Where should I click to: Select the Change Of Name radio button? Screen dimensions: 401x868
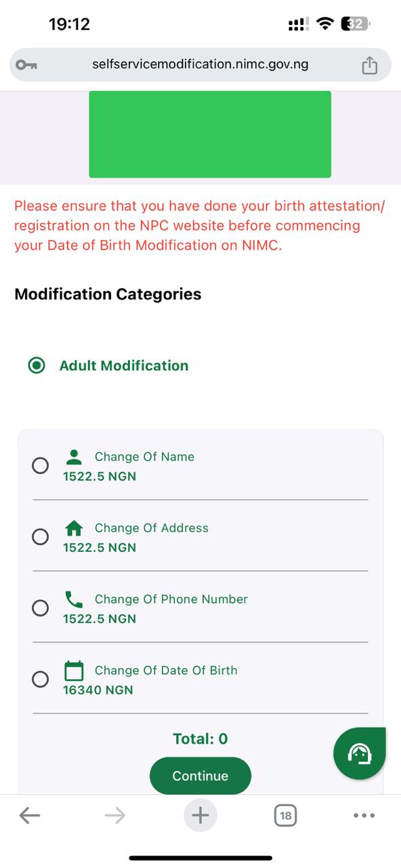(x=41, y=466)
